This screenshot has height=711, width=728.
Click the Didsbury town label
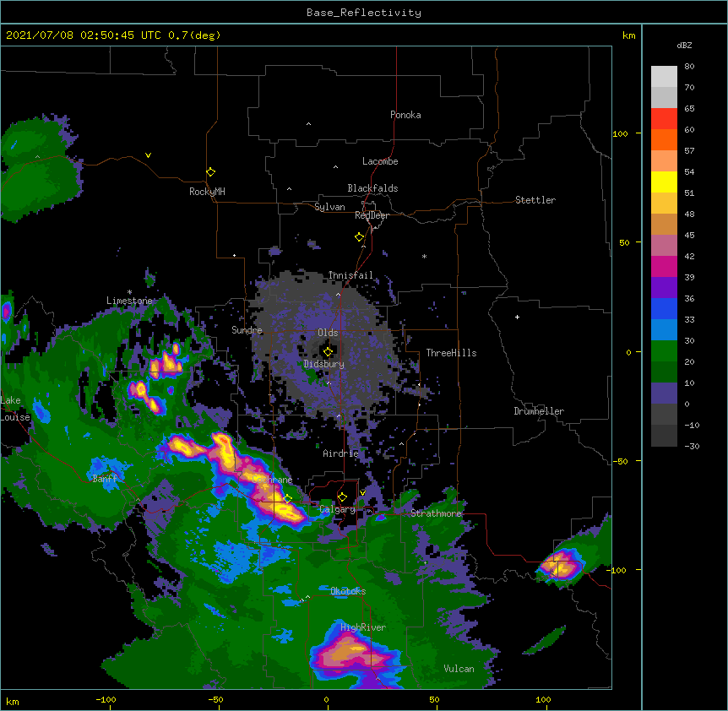[x=323, y=364]
